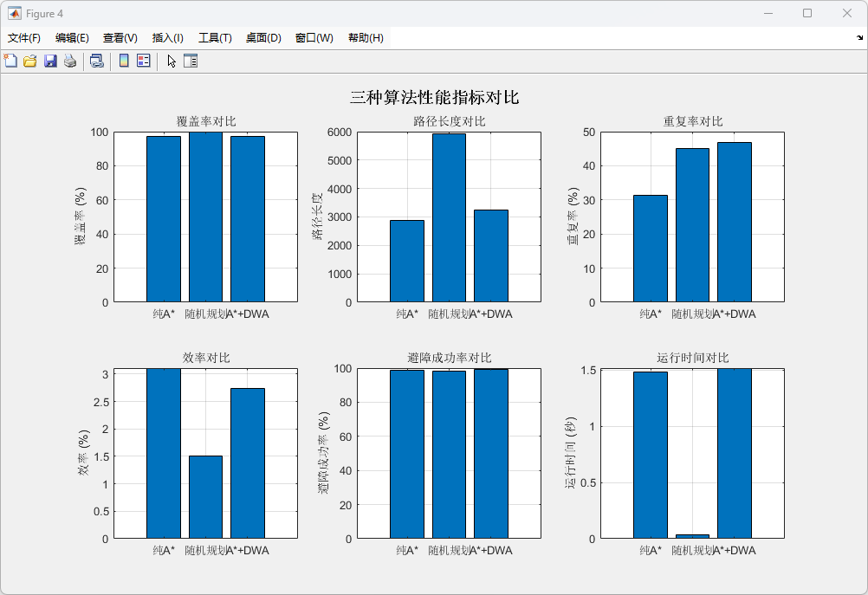Viewport: 868px width, 595px height.
Task: Click the New Figure toolbar icon
Action: pos(10,61)
